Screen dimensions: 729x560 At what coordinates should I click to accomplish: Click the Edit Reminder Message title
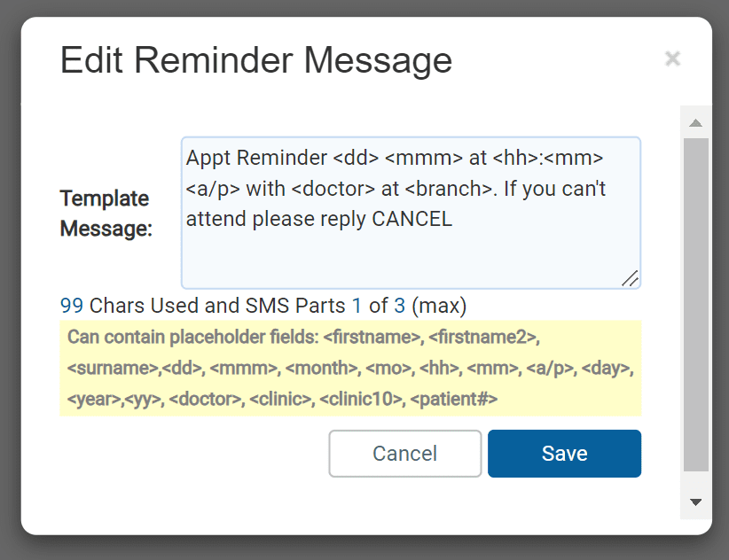coord(256,60)
